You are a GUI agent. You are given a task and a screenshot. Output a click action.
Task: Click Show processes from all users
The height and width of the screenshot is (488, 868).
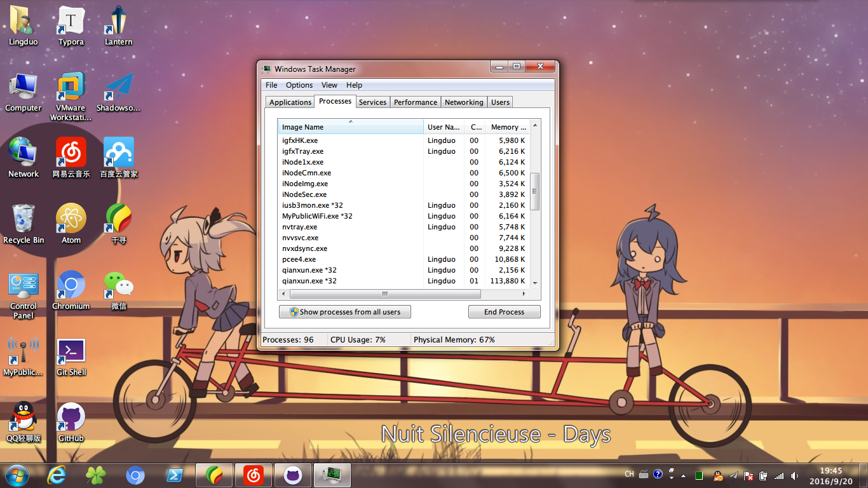point(345,312)
